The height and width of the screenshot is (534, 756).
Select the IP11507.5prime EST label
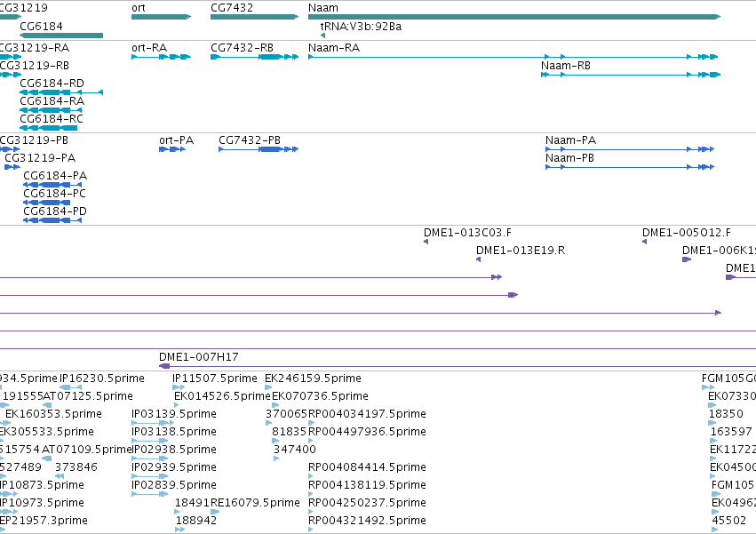click(215, 379)
